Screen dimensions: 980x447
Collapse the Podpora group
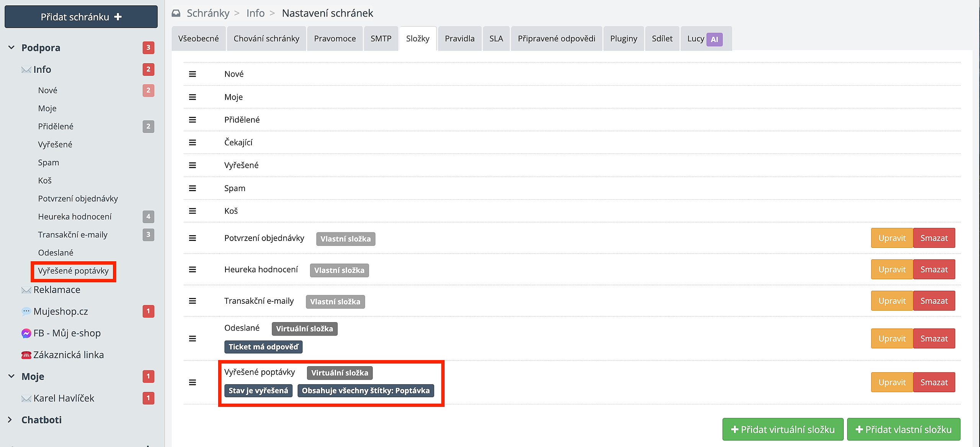11,47
